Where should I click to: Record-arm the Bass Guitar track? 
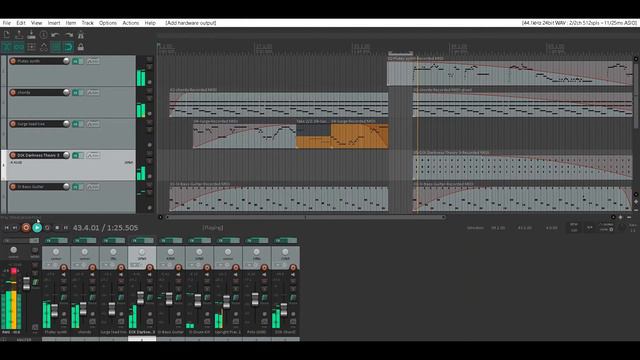[13, 187]
